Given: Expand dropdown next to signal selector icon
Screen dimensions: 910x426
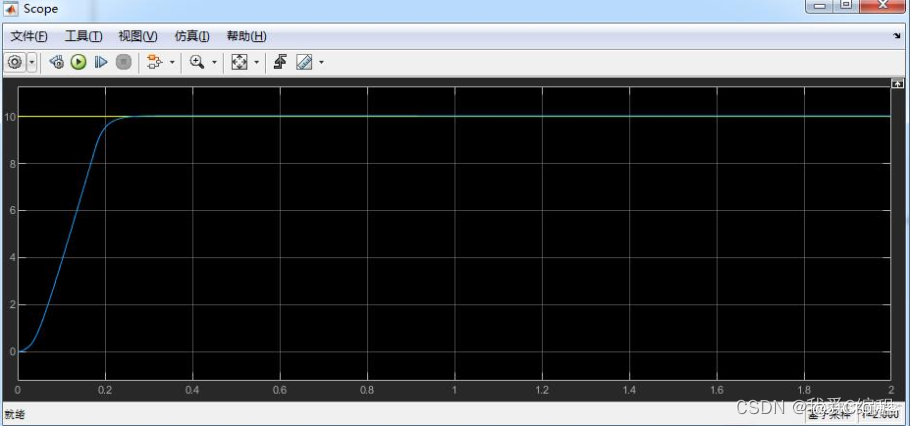Looking at the screenshot, I should click(172, 62).
